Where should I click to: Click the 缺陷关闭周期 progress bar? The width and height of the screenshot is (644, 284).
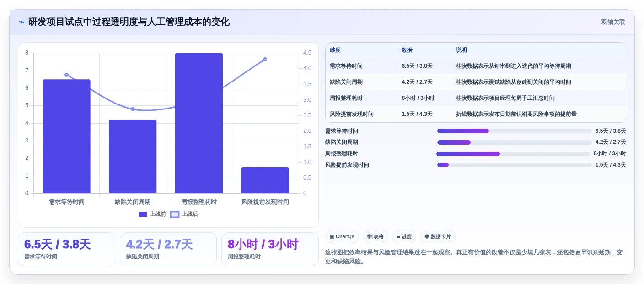pyautogui.click(x=514, y=142)
